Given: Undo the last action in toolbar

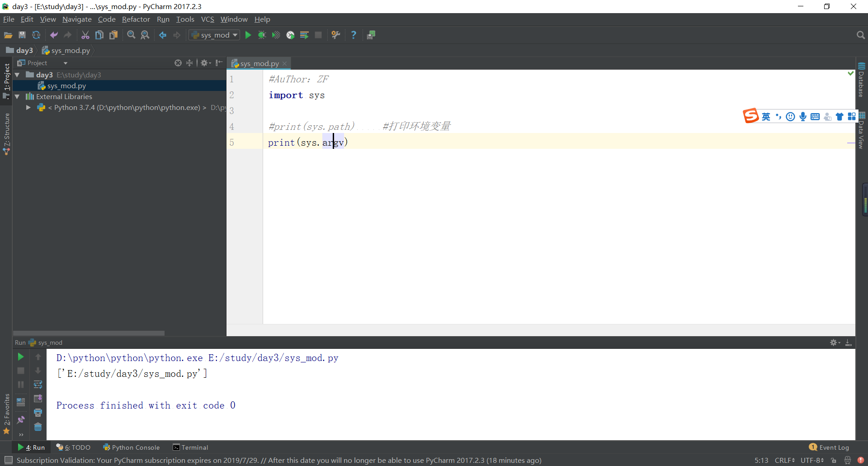Looking at the screenshot, I should tap(54, 35).
